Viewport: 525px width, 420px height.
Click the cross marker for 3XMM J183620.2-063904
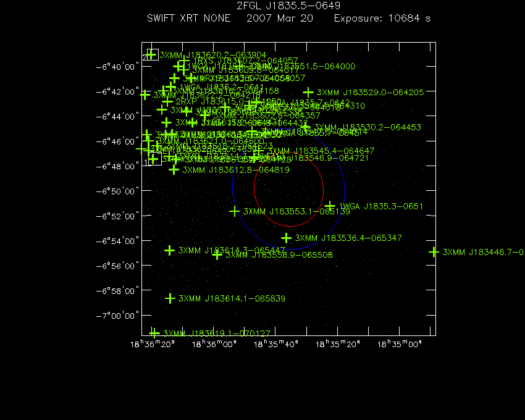coord(152,54)
